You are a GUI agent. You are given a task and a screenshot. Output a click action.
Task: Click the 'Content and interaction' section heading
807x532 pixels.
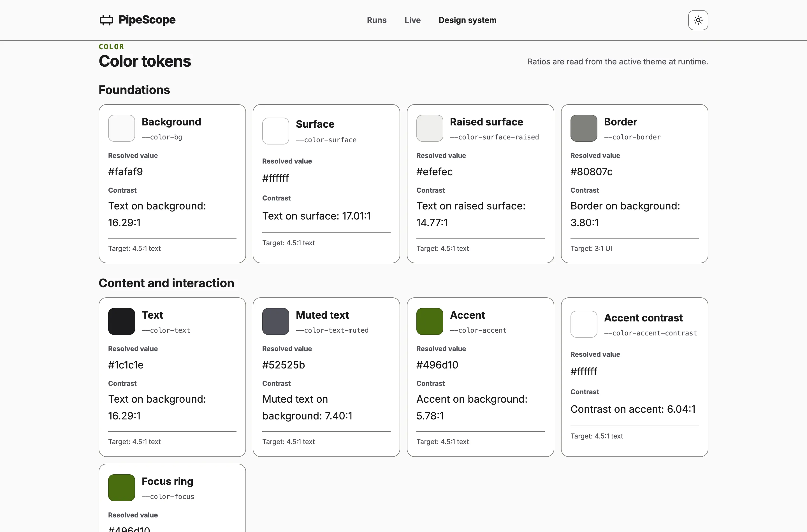[166, 283]
